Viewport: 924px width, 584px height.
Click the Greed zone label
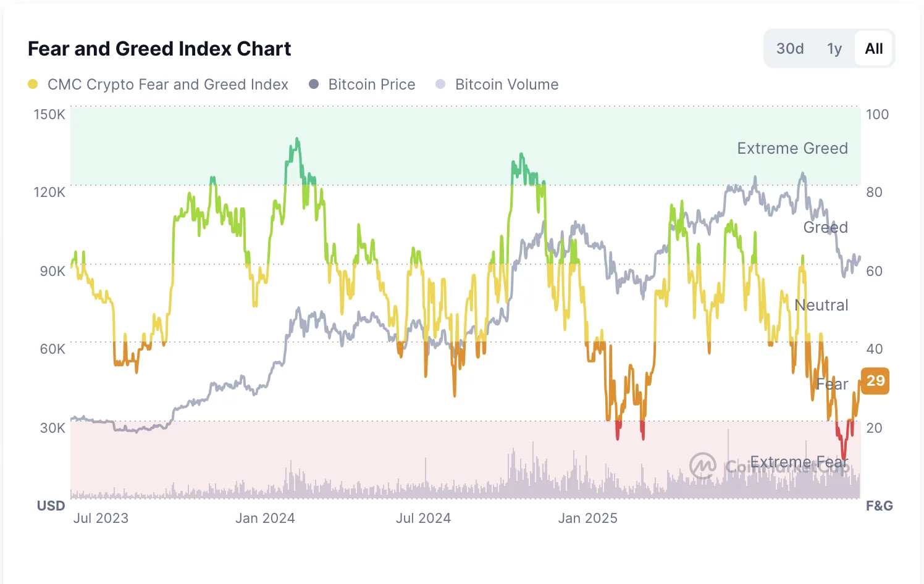pos(825,227)
